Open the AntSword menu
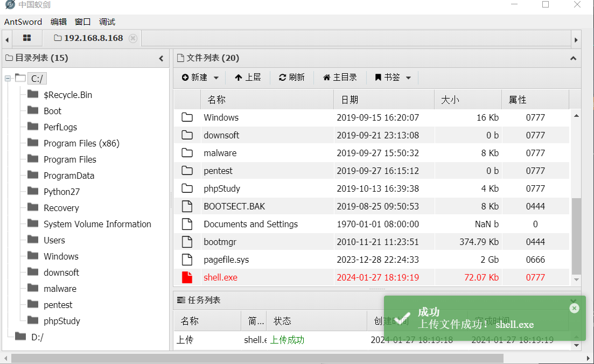The width and height of the screenshot is (594, 364). pyautogui.click(x=23, y=22)
